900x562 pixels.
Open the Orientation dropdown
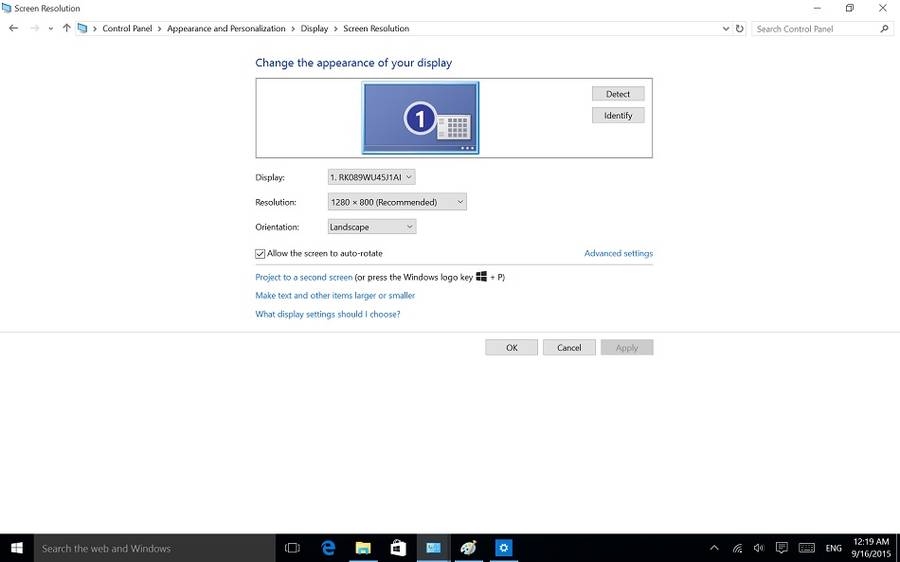coord(371,227)
